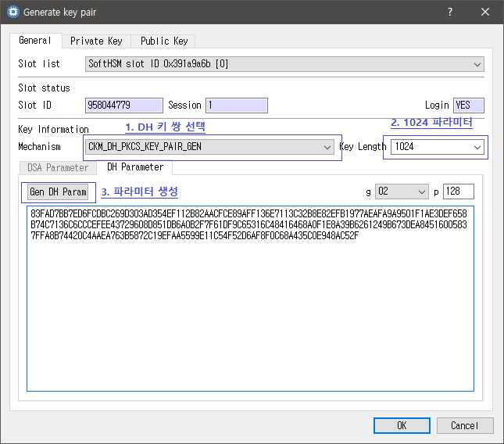Click the Slot ID field 958044779
Image resolution: width=504 pixels, height=444 pixels.
(124, 105)
